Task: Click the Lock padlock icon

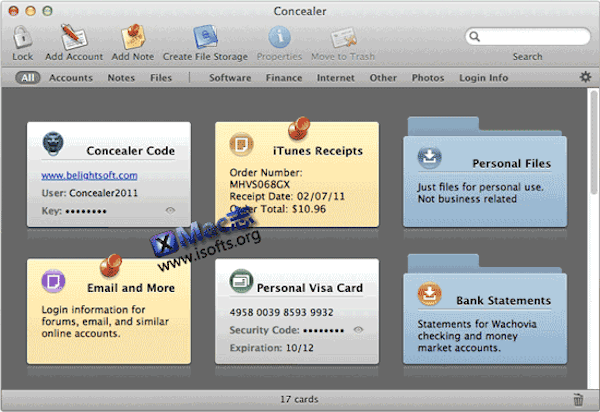Action: click(x=23, y=37)
